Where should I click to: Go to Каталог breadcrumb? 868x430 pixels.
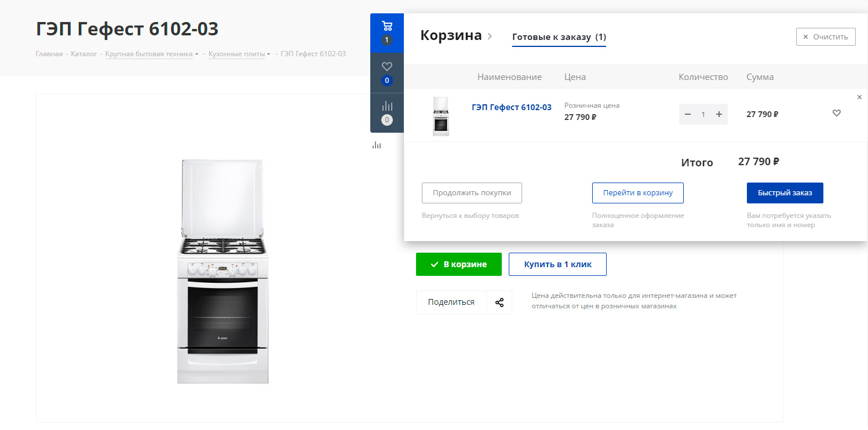click(x=84, y=54)
